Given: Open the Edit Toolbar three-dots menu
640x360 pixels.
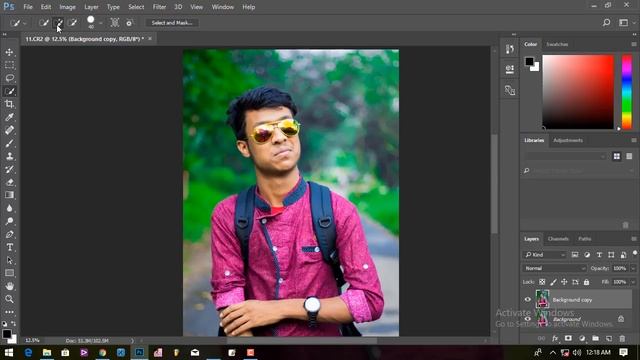Looking at the screenshot, I should point(9,312).
